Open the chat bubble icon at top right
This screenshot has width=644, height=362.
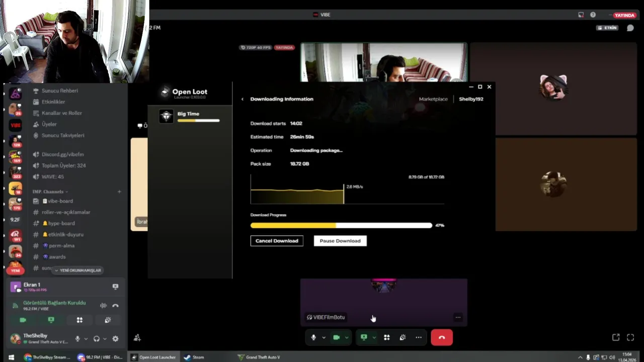(x=630, y=28)
